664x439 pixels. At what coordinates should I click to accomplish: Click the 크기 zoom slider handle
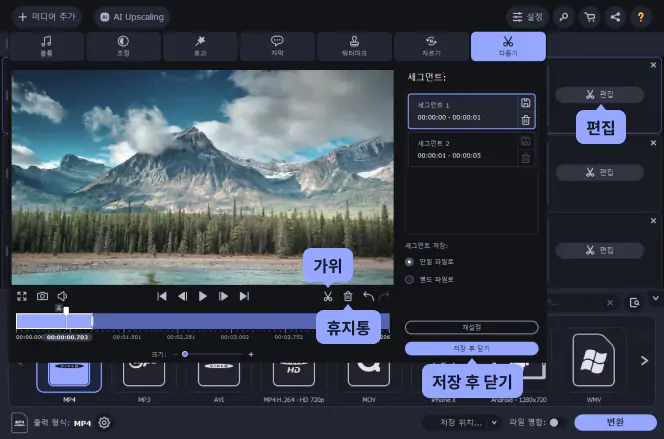[x=185, y=354]
